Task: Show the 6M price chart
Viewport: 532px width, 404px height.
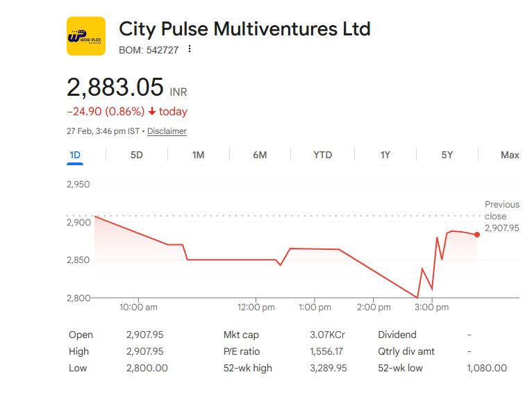Action: [260, 155]
